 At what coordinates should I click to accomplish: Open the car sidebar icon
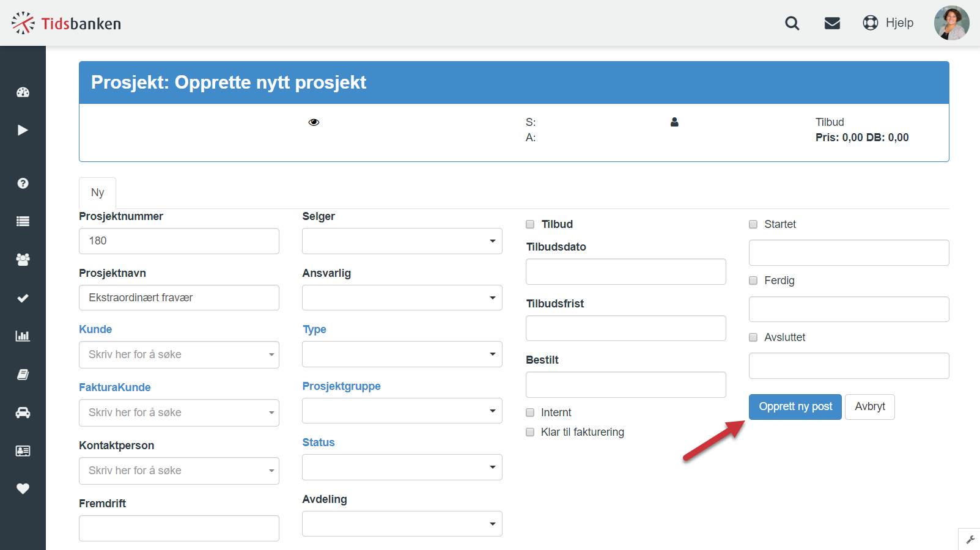23,413
